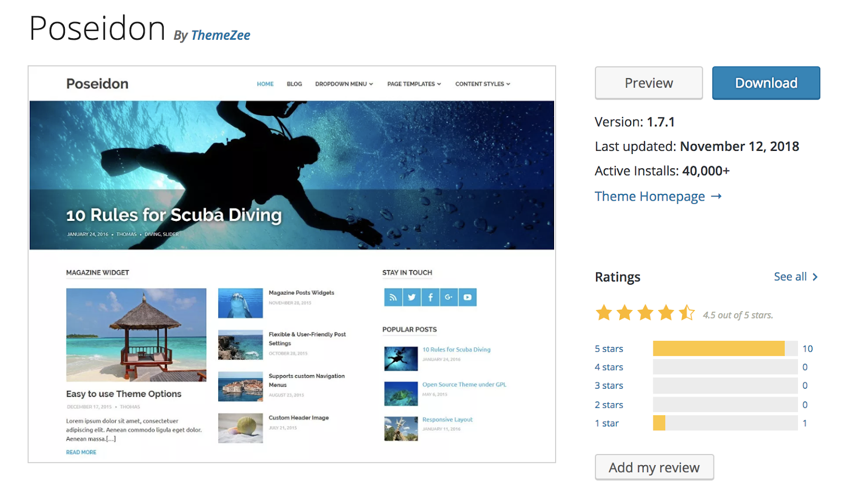
Task: Click the Preview button
Action: click(649, 83)
